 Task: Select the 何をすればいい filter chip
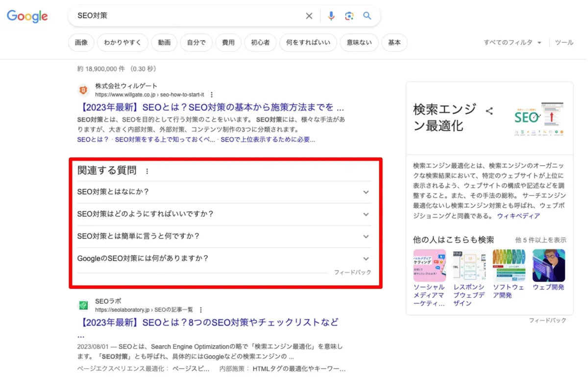(308, 43)
